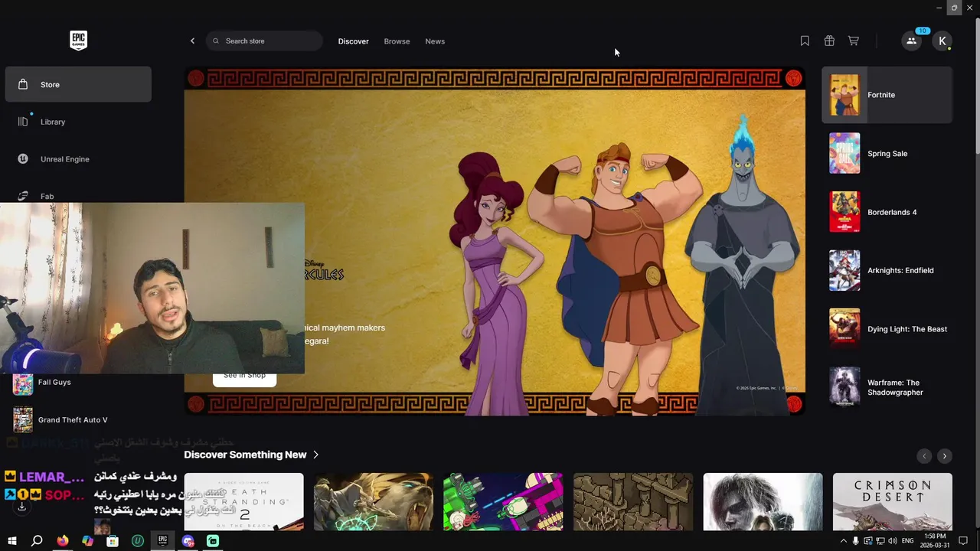
Task: Open the gift redeem icon
Action: point(829,41)
